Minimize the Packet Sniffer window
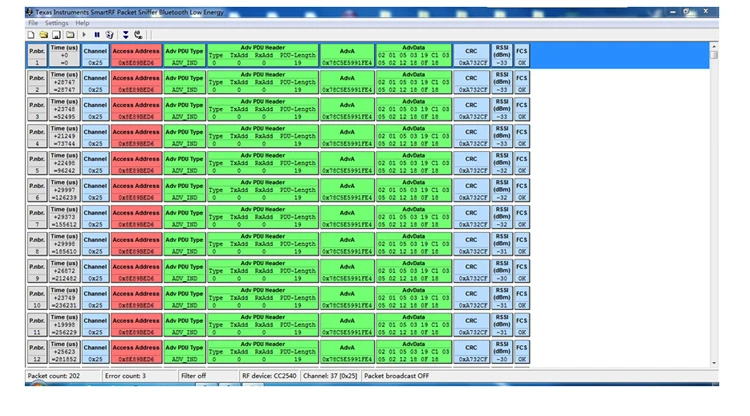 tap(673, 11)
